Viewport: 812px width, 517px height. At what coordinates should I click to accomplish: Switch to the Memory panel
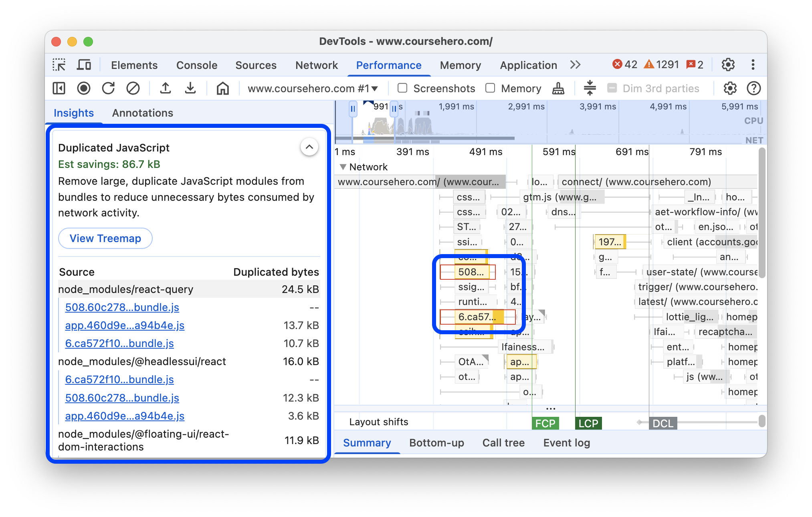click(460, 65)
